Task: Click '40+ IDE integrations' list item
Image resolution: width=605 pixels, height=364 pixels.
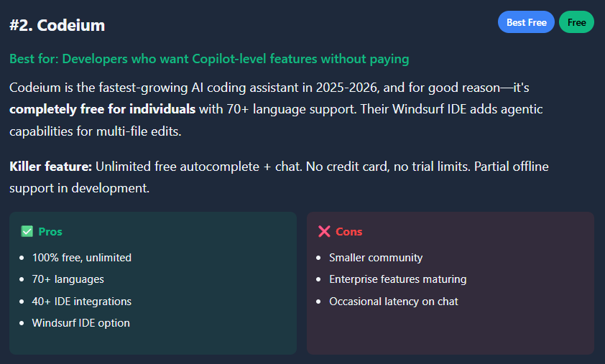Action: pyautogui.click(x=81, y=302)
